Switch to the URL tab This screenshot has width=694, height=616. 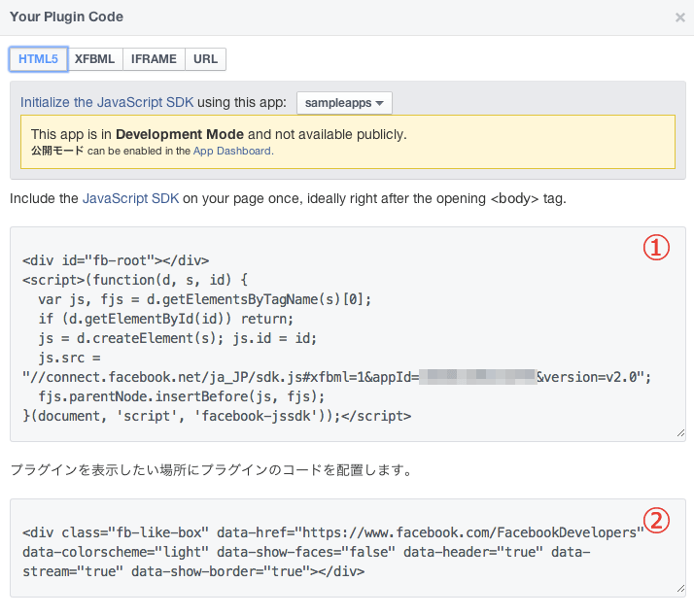(x=205, y=59)
